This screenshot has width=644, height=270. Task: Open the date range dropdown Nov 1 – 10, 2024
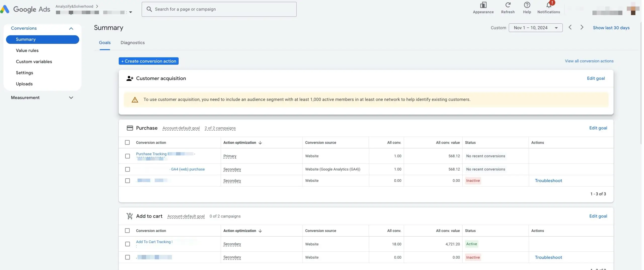(535, 28)
